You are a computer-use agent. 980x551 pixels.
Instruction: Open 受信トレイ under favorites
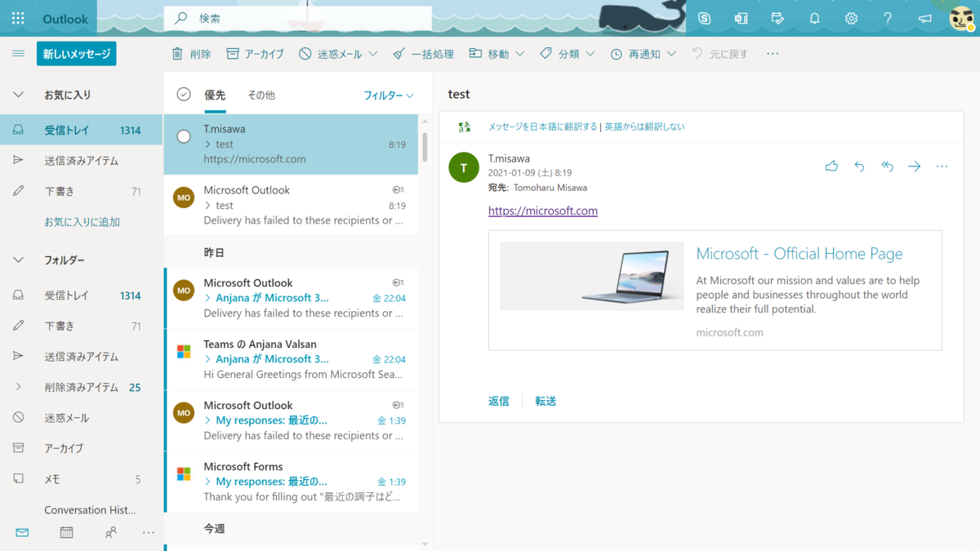(x=82, y=130)
